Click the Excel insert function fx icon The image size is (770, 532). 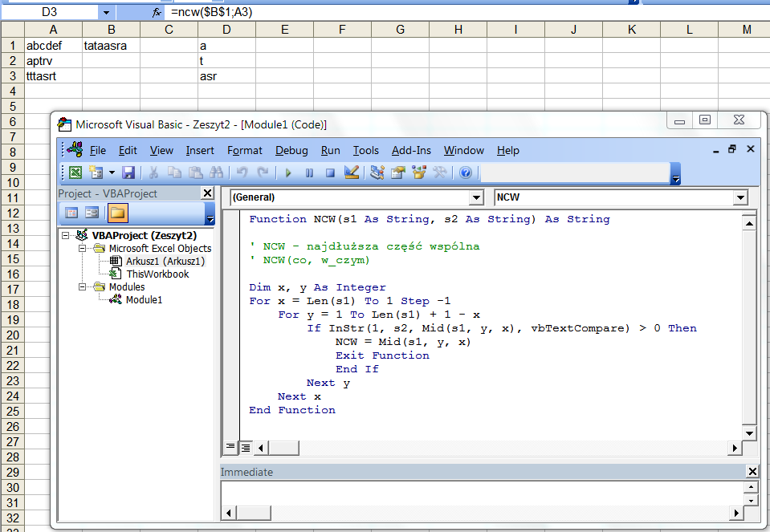coord(156,12)
